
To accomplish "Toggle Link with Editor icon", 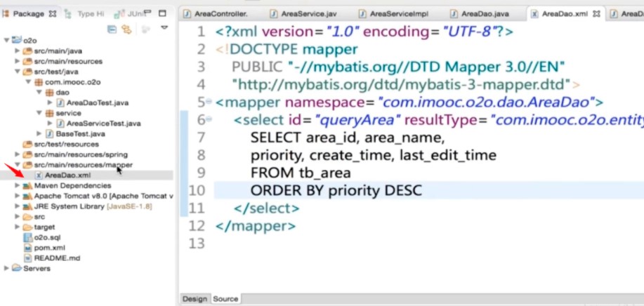I will pyautogui.click(x=126, y=29).
